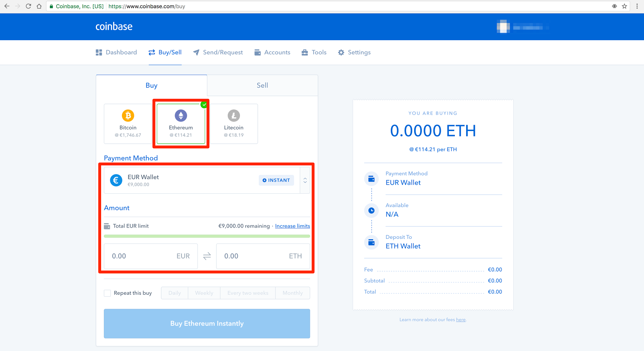Click the wallet icon beside Total EUR limit

107,226
